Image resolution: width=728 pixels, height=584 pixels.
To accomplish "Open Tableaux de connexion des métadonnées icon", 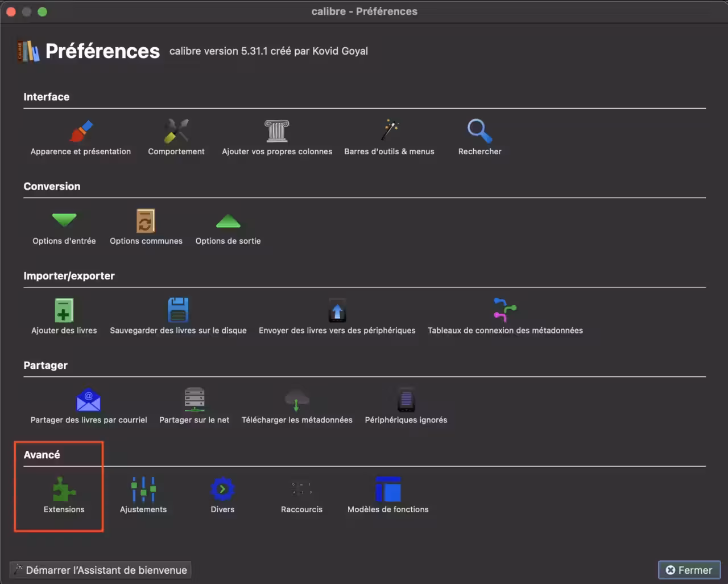I will pyautogui.click(x=505, y=310).
